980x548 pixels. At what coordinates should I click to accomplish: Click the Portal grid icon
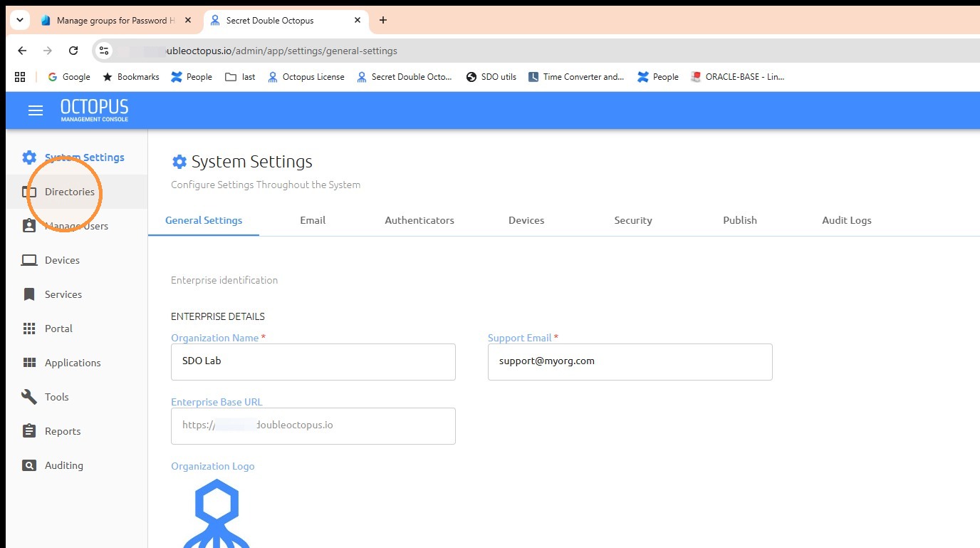click(29, 329)
